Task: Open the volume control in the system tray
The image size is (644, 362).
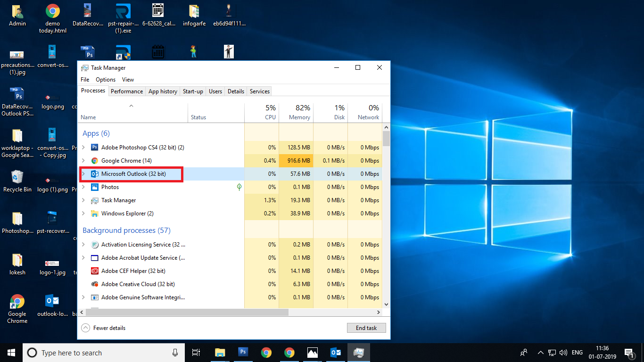Action: 563,353
